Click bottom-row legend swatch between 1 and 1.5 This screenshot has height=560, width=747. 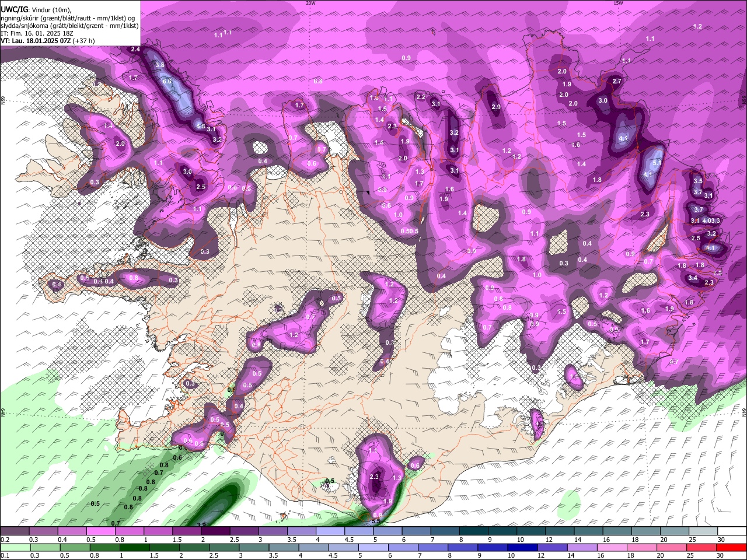click(x=134, y=547)
